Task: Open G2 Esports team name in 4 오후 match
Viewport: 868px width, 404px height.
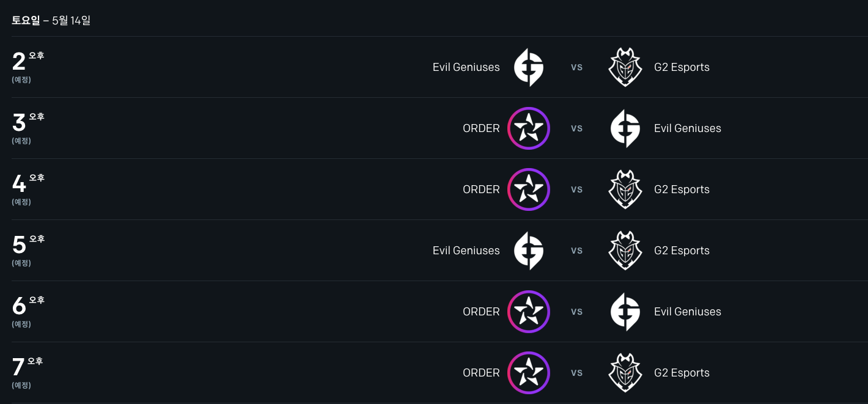Action: pos(682,189)
